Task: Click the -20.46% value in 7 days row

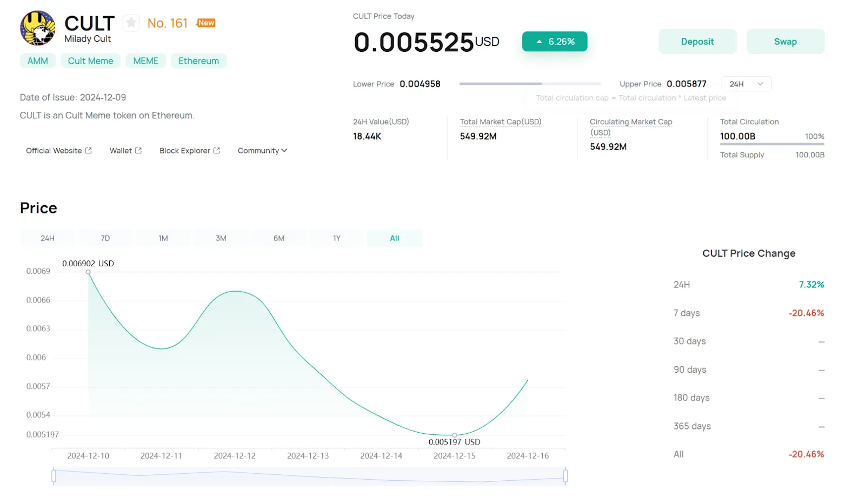Action: coord(807,313)
